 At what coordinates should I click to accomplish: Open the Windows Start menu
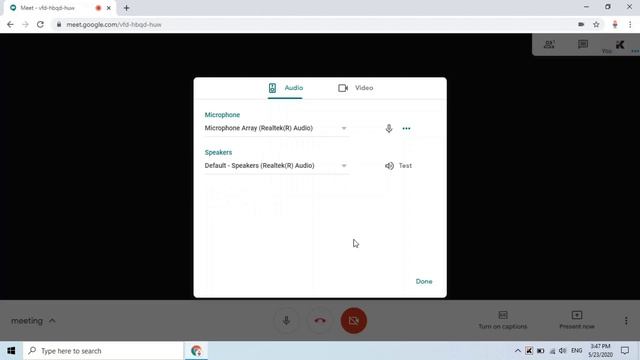pyautogui.click(x=11, y=351)
